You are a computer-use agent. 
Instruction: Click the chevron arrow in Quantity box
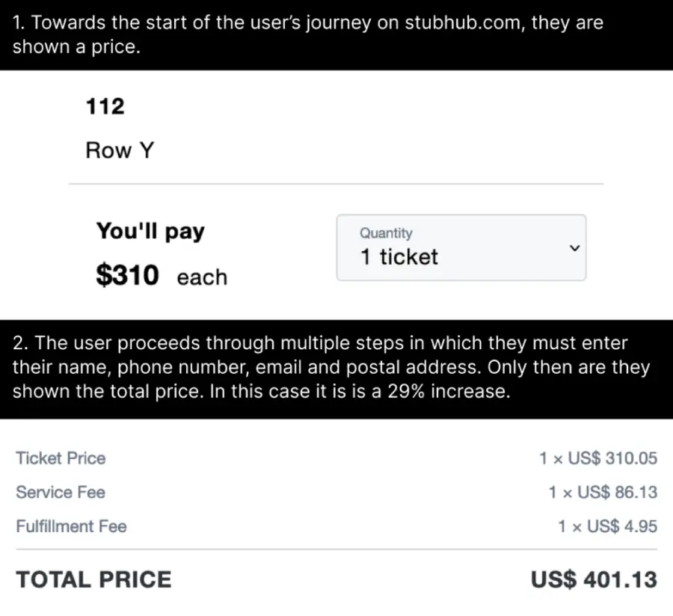click(x=574, y=248)
